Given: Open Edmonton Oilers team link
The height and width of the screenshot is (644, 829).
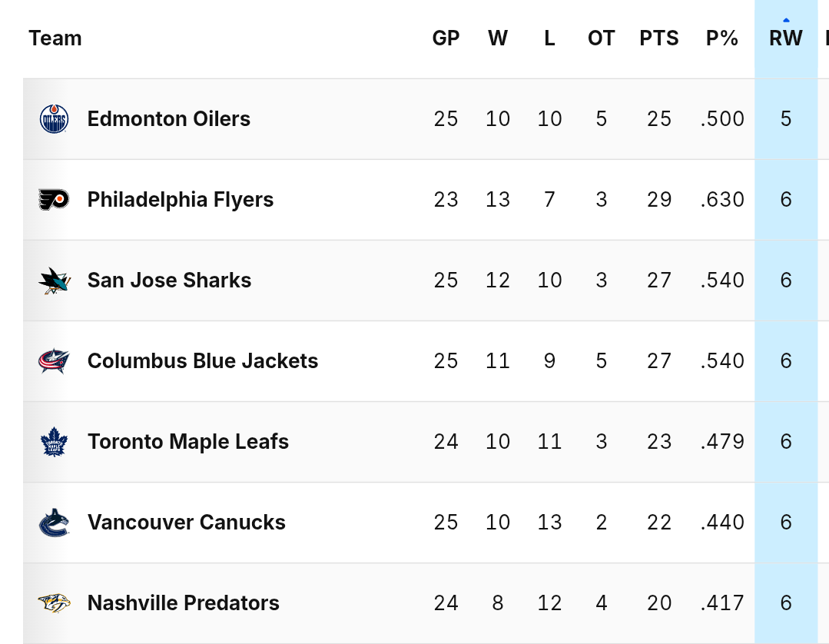Looking at the screenshot, I should (x=169, y=119).
